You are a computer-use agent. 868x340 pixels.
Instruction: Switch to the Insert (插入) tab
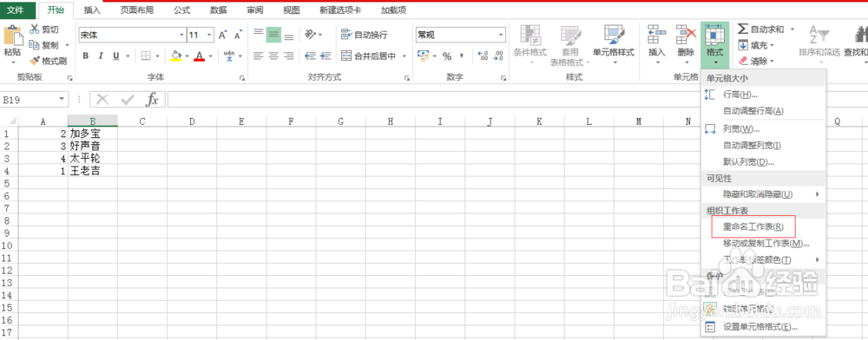coord(93,10)
